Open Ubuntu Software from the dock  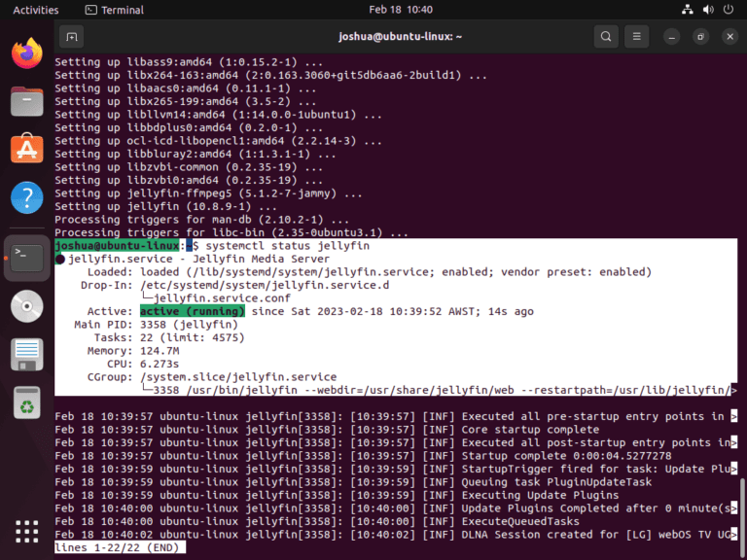tap(27, 149)
